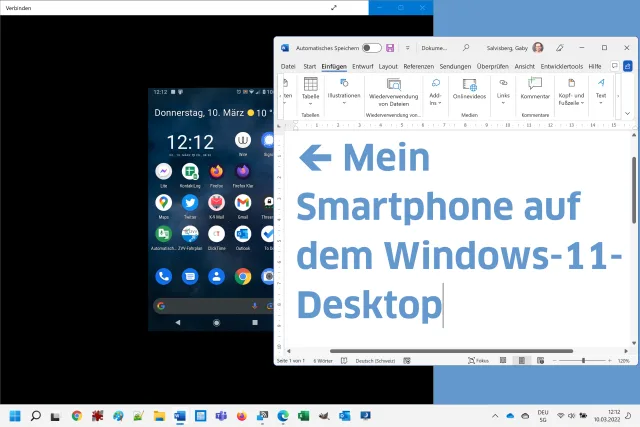The height and width of the screenshot is (427, 640).
Task: Collapse the ribbon using the chevron
Action: point(627,113)
